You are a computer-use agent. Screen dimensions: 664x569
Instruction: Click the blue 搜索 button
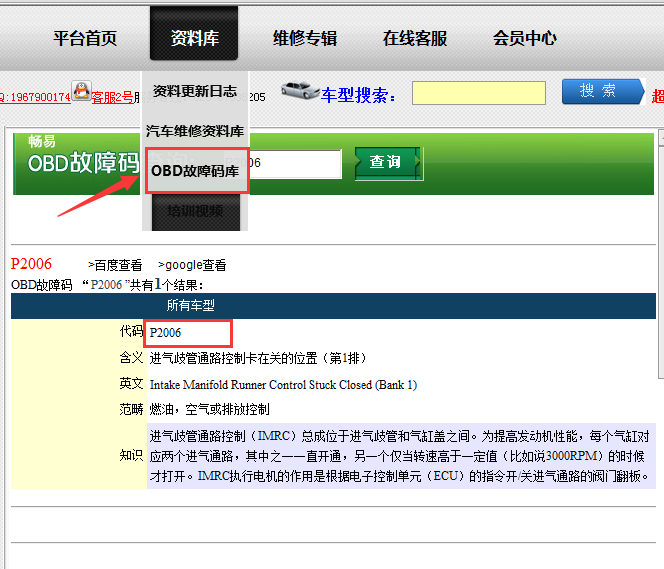[x=602, y=91]
